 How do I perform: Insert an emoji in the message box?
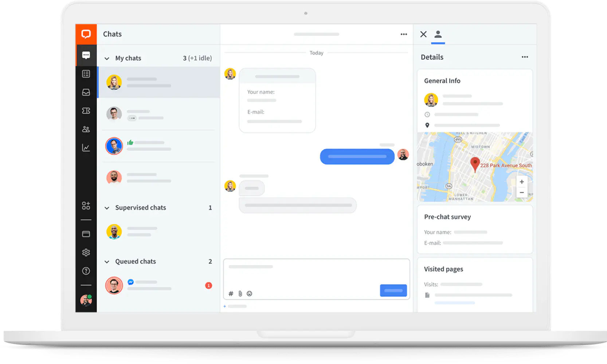(249, 293)
